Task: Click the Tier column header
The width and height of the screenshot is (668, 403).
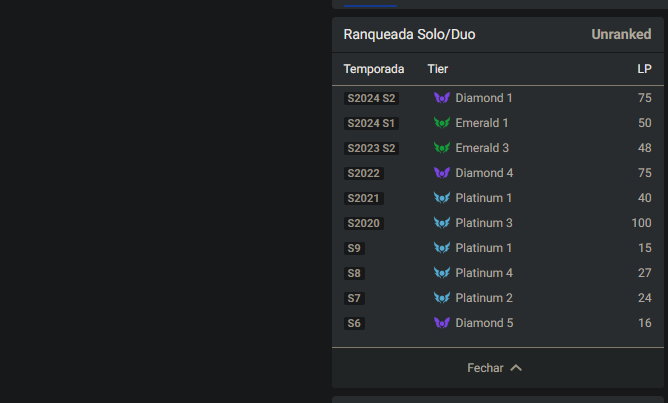Action: (438, 69)
